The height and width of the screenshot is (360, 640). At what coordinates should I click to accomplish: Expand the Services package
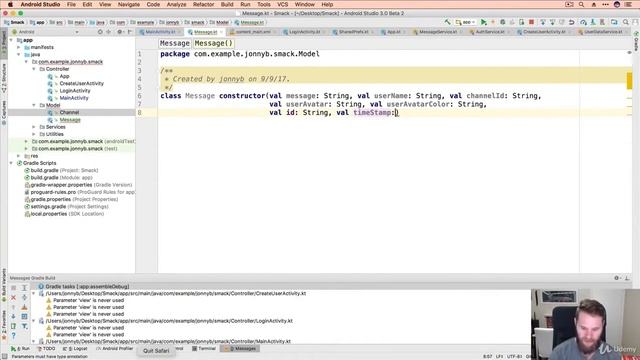click(x=34, y=127)
